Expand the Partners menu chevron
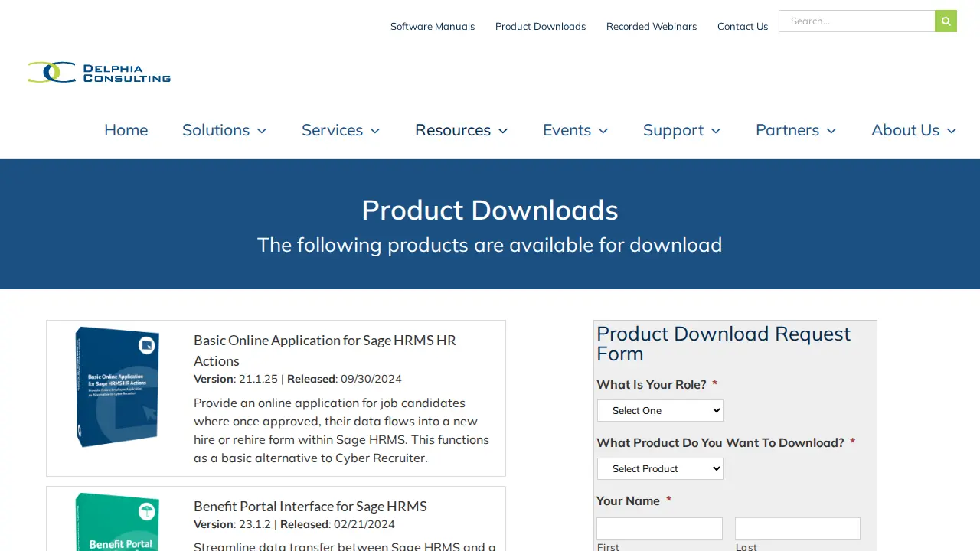980x551 pixels. 831,131
